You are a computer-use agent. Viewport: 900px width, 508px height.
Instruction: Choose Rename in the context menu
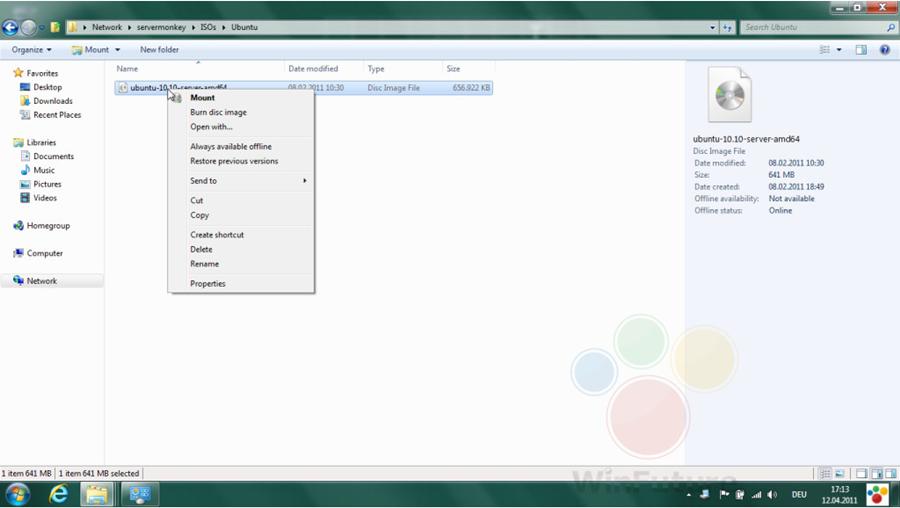pos(204,264)
